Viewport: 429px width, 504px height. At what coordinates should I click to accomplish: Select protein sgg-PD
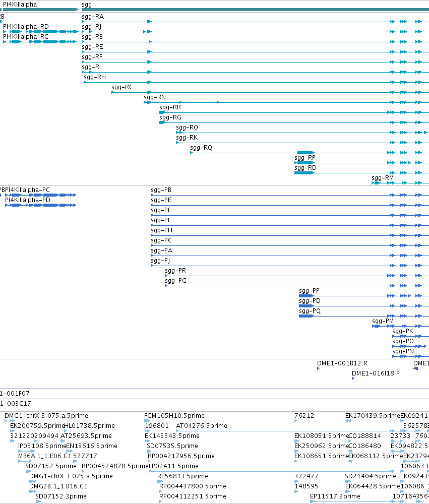click(x=310, y=301)
